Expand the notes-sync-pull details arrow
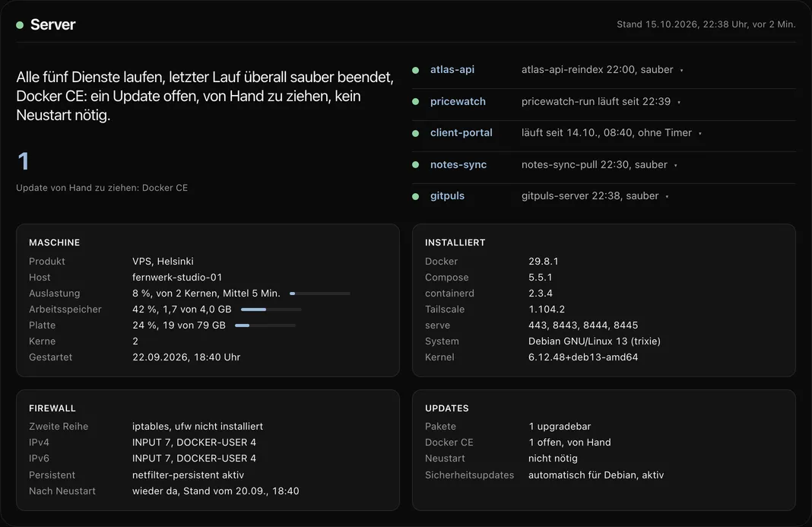 pyautogui.click(x=676, y=165)
